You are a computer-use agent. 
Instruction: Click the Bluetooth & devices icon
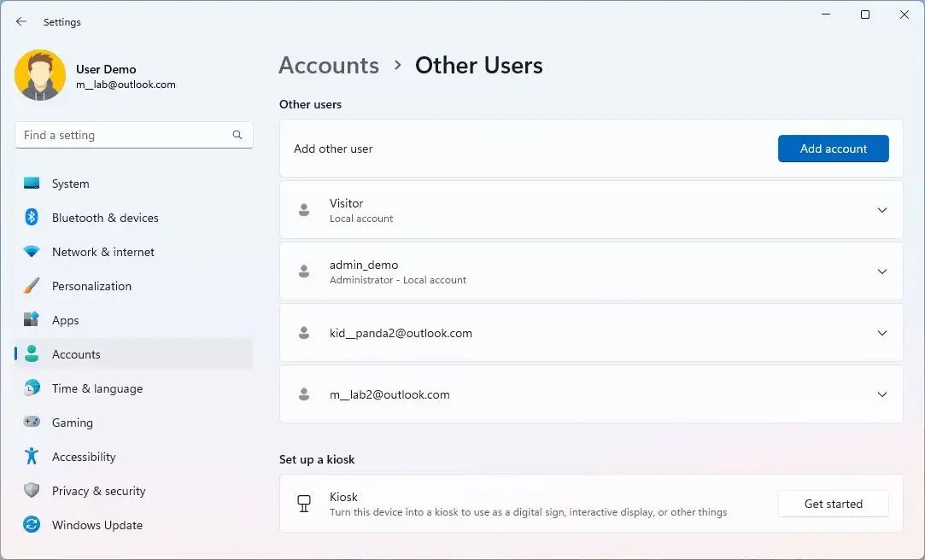tap(32, 218)
